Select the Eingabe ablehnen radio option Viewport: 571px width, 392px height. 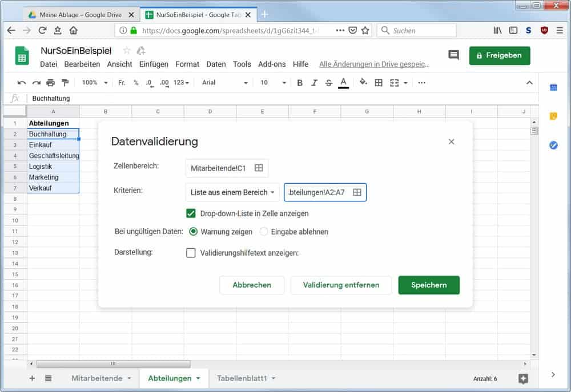click(x=264, y=232)
